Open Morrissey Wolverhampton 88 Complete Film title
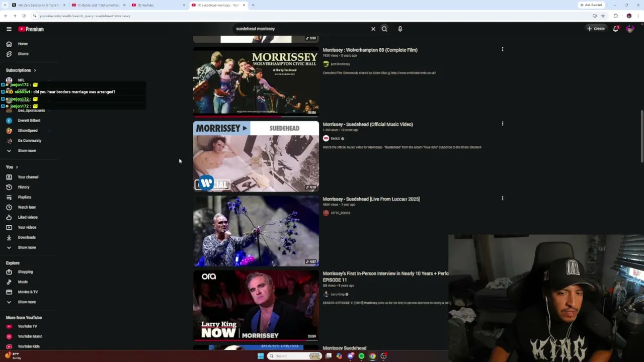Screen dimensions: 644x362 coord(370,50)
